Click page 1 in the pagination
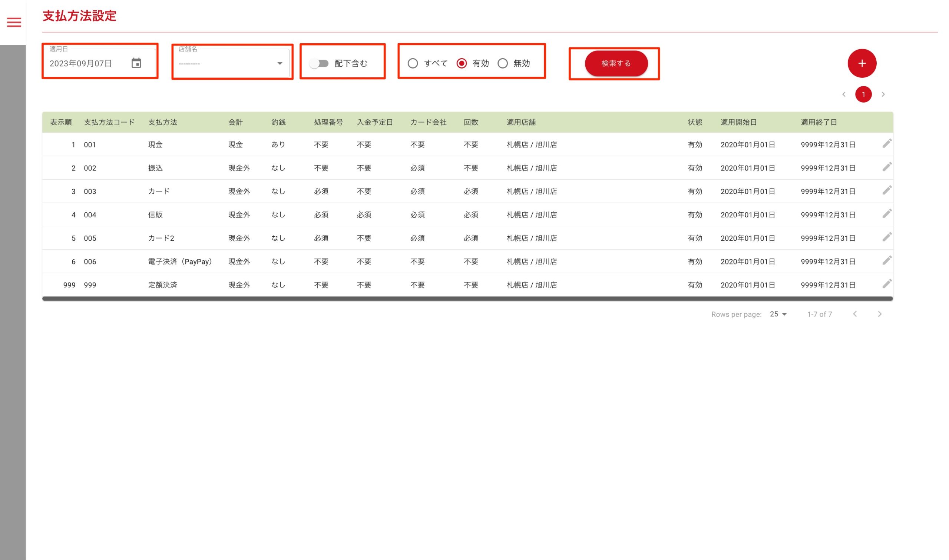The width and height of the screenshot is (949, 560). 863,94
